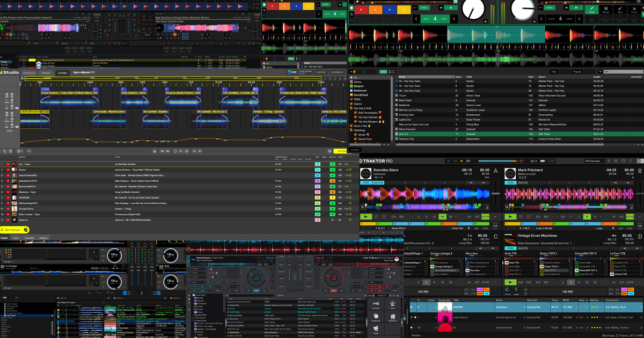The height and width of the screenshot is (338, 644).
Task: Toggle MASTER on Traktor deck A
Action: coord(378,182)
